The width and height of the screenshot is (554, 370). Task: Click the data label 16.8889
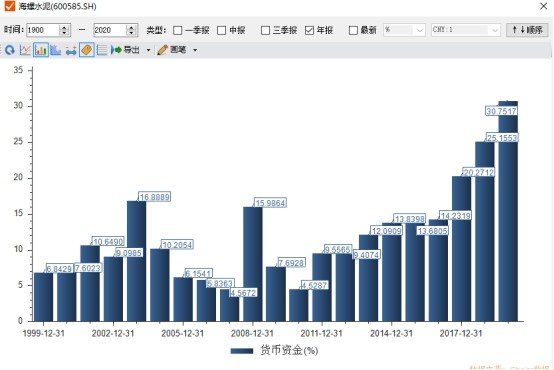155,197
